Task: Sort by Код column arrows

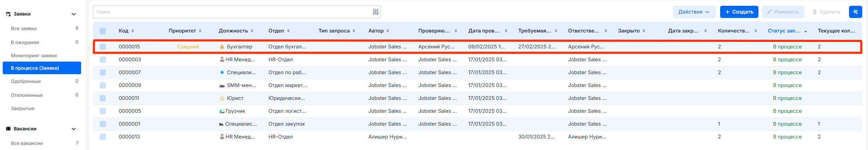Action: click(x=133, y=31)
